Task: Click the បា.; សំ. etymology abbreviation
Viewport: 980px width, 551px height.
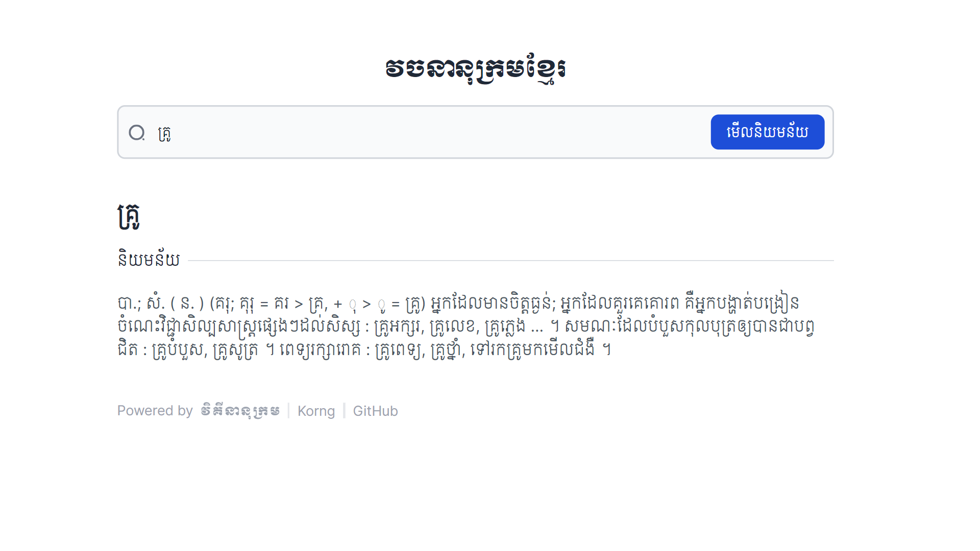Action: pos(141,304)
